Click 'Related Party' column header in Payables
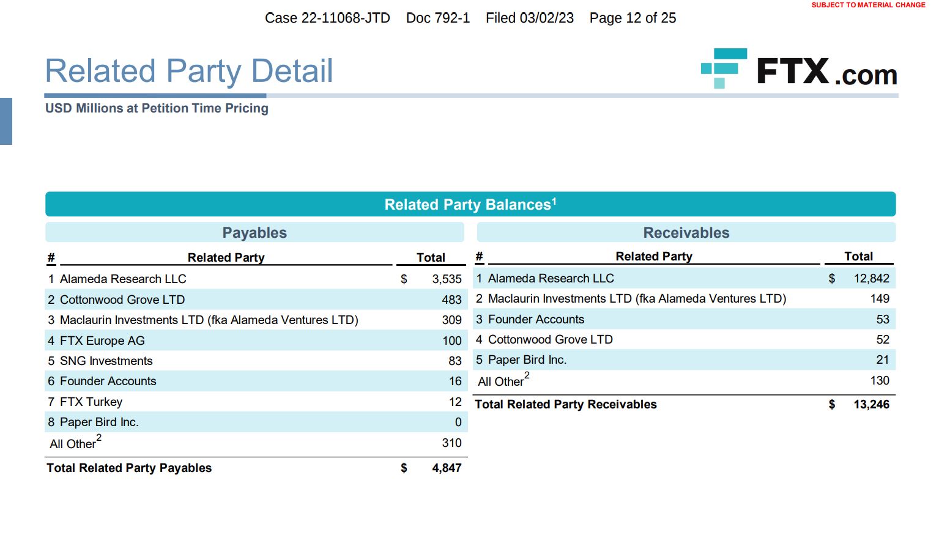Image resolution: width=939 pixels, height=560 pixels. (226, 257)
